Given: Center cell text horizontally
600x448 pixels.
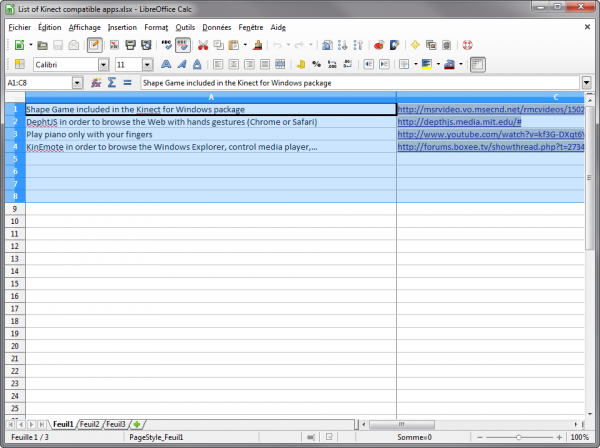Looking at the screenshot, I should coord(233,64).
